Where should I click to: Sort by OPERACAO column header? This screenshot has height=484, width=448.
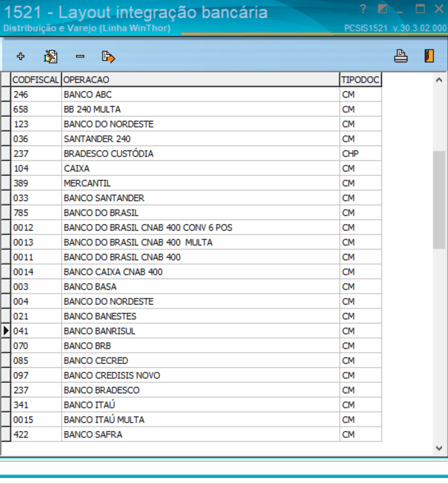pyautogui.click(x=201, y=80)
